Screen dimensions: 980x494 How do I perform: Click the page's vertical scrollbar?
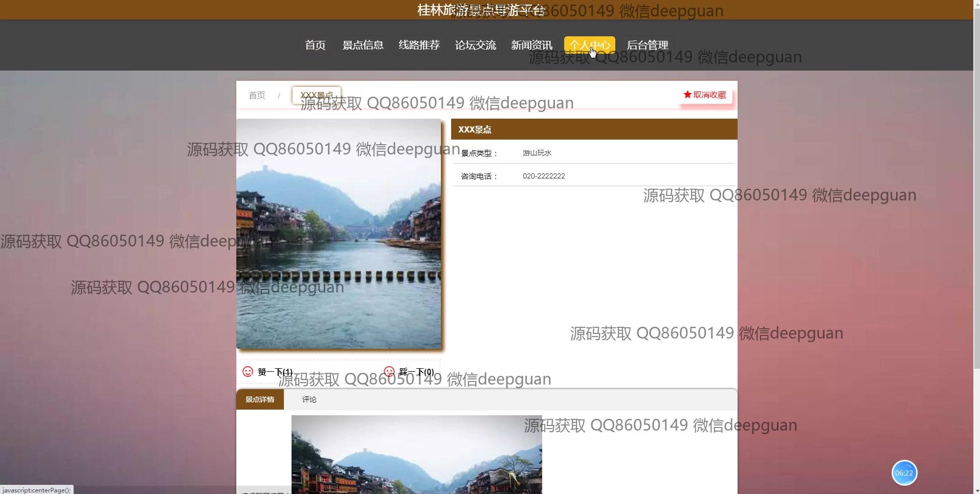click(x=976, y=205)
